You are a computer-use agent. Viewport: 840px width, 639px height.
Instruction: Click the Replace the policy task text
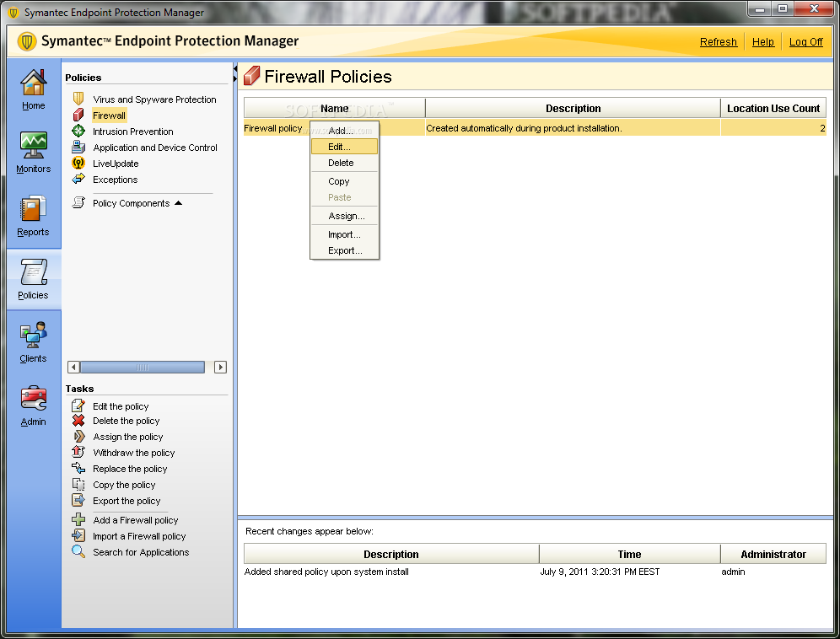130,469
